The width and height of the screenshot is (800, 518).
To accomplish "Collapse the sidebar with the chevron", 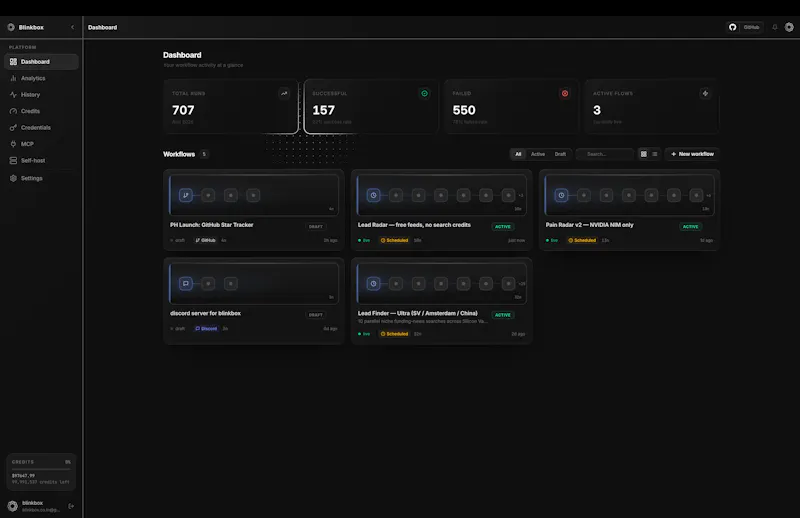I will coord(72,27).
